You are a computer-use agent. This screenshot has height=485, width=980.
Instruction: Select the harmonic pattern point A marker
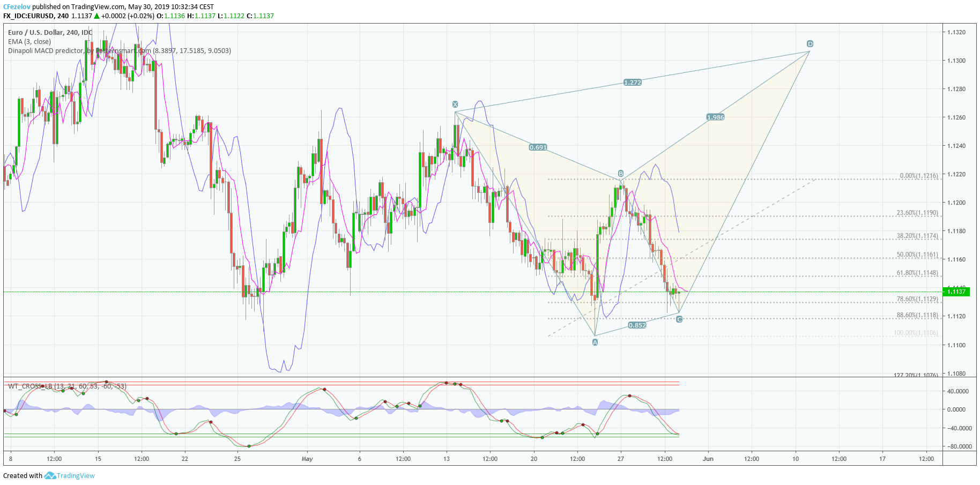595,342
